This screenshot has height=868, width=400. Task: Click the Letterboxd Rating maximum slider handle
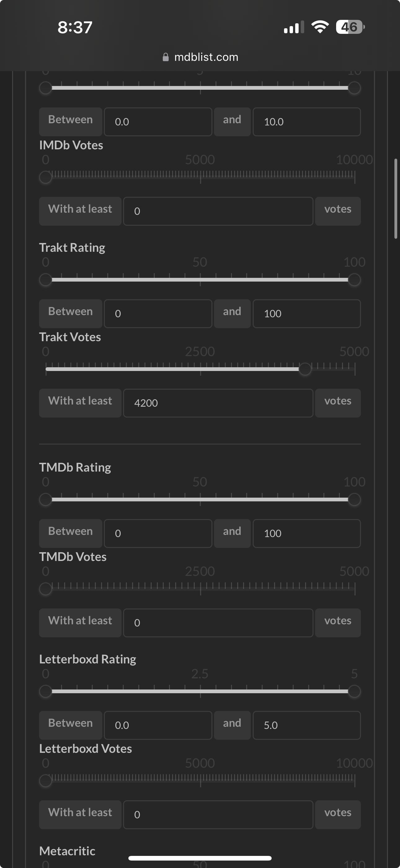[x=354, y=691]
